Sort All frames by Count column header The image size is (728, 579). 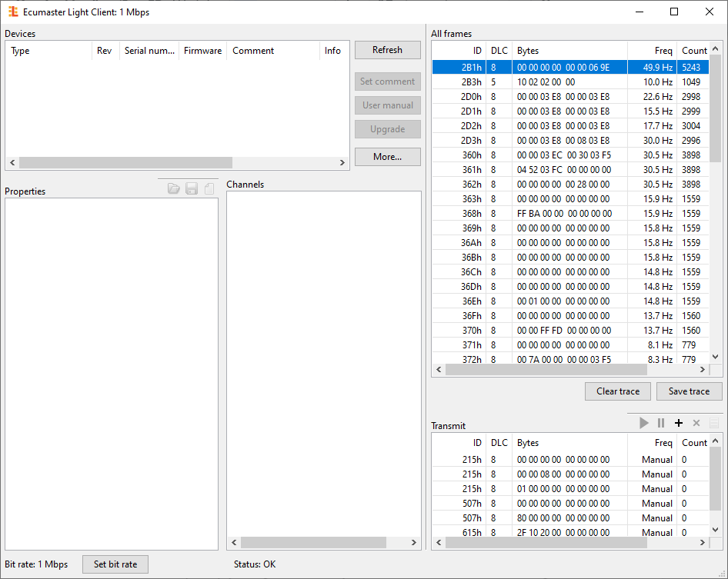(x=693, y=51)
